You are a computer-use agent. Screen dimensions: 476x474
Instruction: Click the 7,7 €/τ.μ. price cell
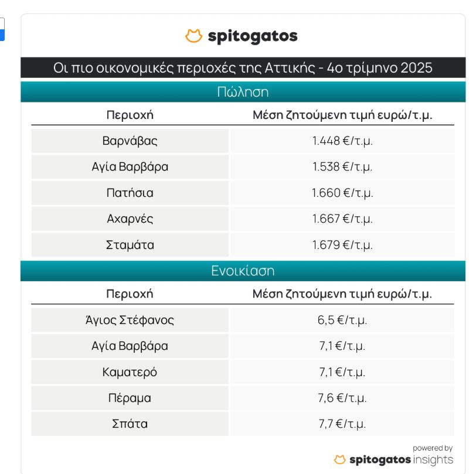point(342,424)
